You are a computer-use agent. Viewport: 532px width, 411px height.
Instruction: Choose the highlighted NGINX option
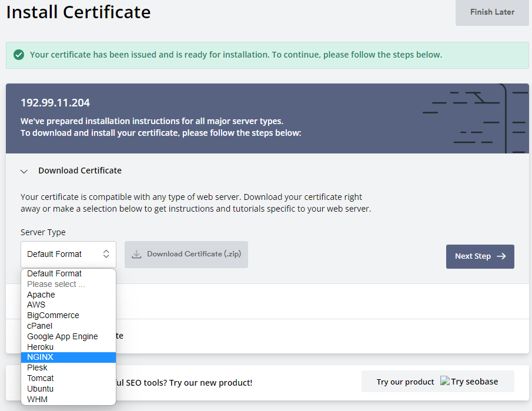coord(69,357)
